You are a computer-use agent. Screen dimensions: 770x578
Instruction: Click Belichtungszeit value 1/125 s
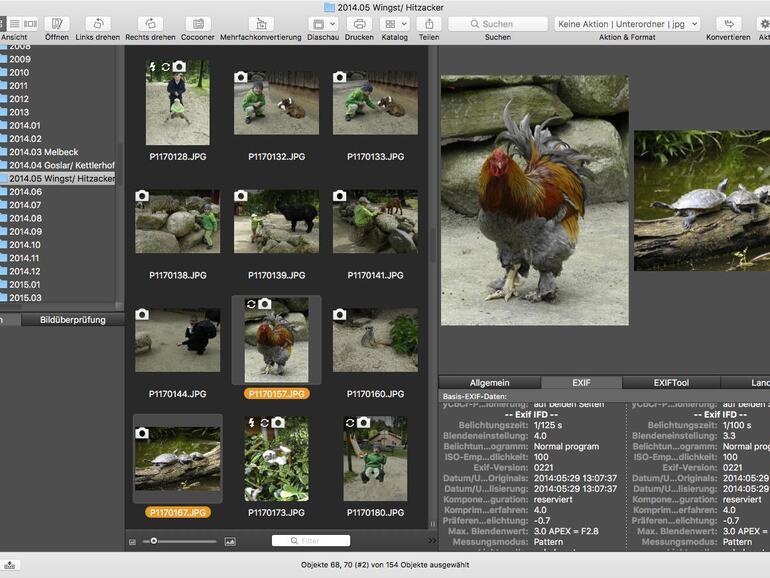click(x=548, y=425)
